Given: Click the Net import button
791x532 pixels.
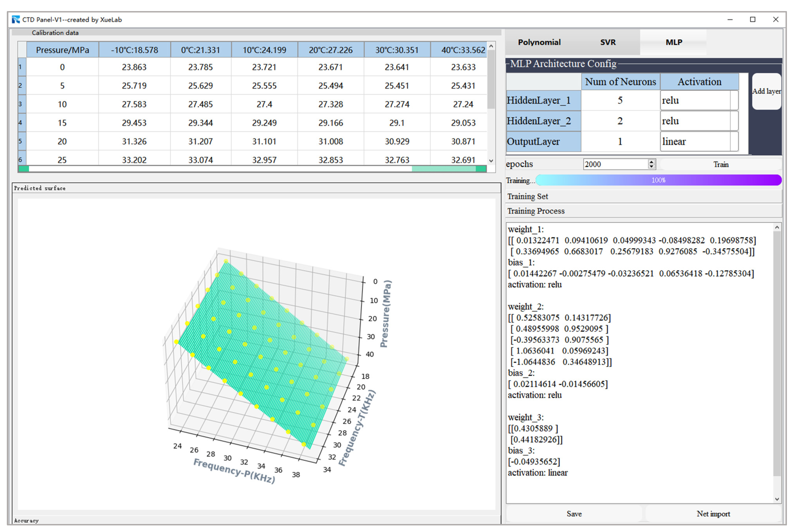Looking at the screenshot, I should 713,514.
